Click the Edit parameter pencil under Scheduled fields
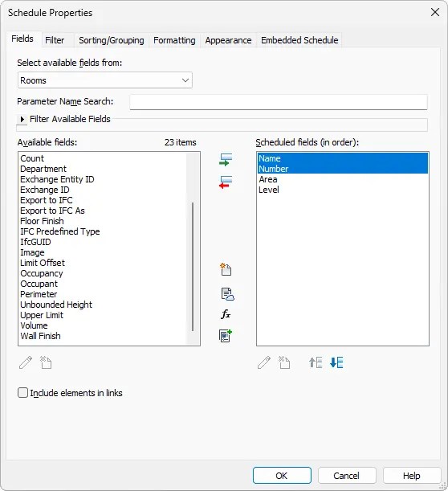Image resolution: width=448 pixels, height=491 pixels. tap(263, 362)
